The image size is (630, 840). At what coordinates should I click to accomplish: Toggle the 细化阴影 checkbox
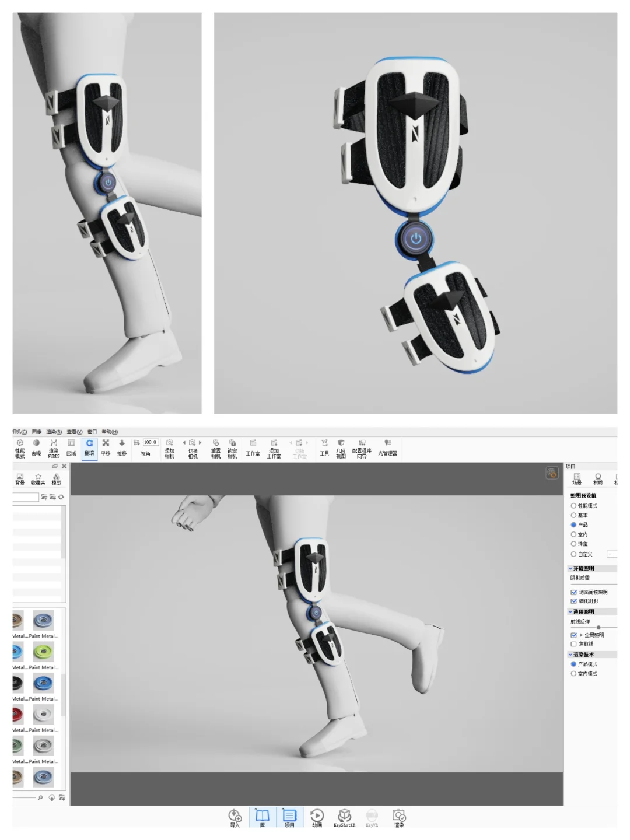point(573,601)
